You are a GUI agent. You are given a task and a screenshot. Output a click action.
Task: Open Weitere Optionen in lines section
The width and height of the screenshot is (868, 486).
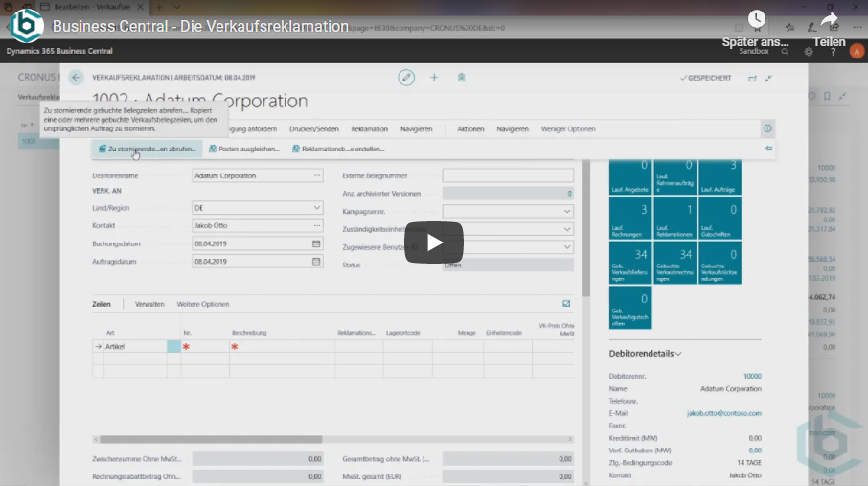(202, 304)
